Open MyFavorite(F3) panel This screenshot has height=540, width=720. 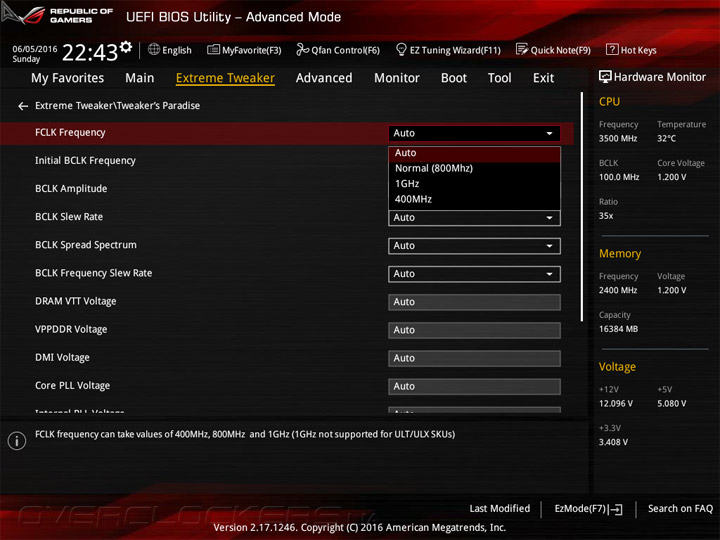(244, 50)
